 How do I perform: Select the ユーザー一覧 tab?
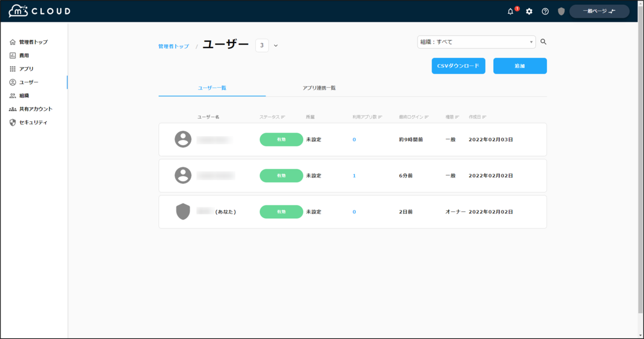click(x=212, y=87)
